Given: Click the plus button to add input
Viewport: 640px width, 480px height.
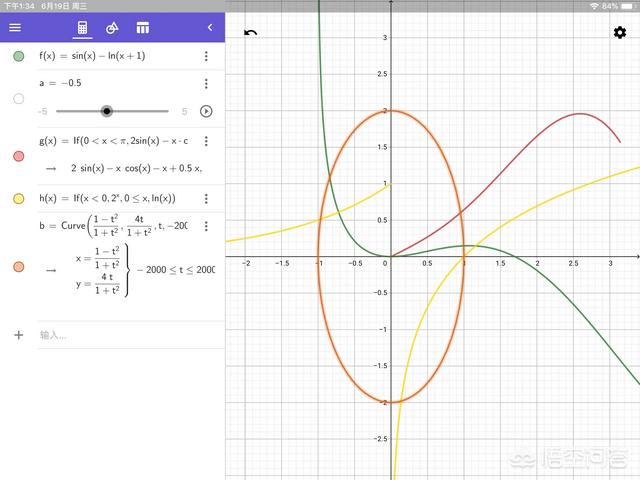Looking at the screenshot, I should (18, 335).
